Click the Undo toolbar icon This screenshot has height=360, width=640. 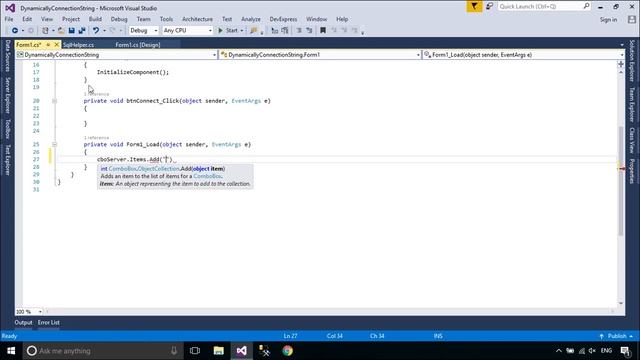[x=96, y=31]
